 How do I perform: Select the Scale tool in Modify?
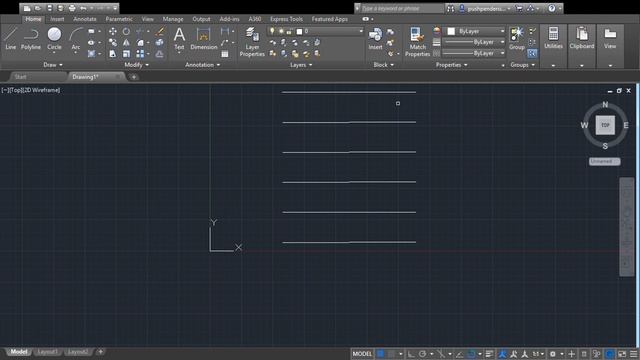tap(126, 54)
